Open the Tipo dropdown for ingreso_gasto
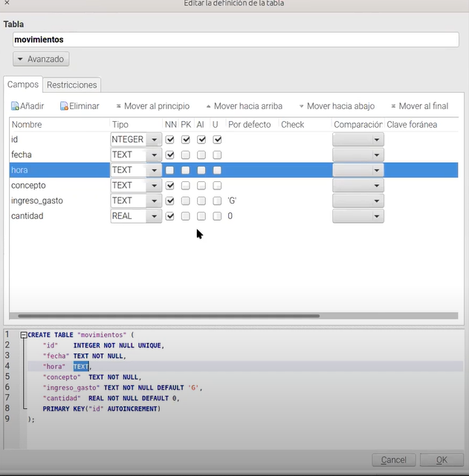Image resolution: width=469 pixels, height=476 pixels. click(x=154, y=200)
